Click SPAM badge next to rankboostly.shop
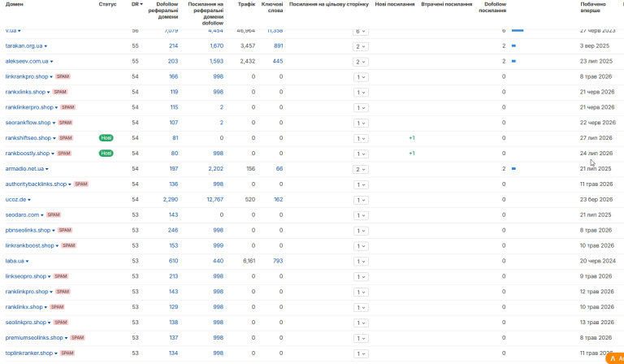 pyautogui.click(x=64, y=154)
